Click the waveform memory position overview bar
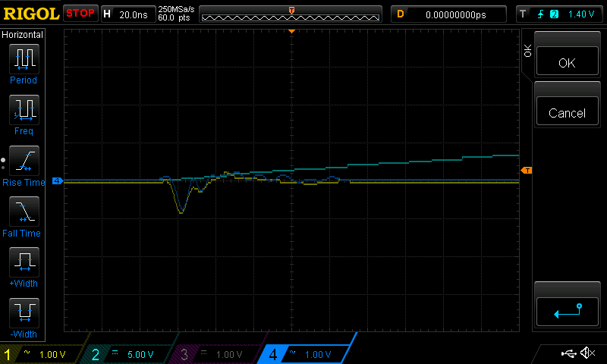 291,14
